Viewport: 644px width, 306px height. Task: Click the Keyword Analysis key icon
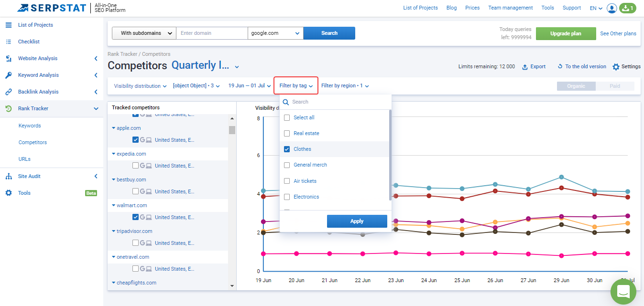click(x=9, y=75)
